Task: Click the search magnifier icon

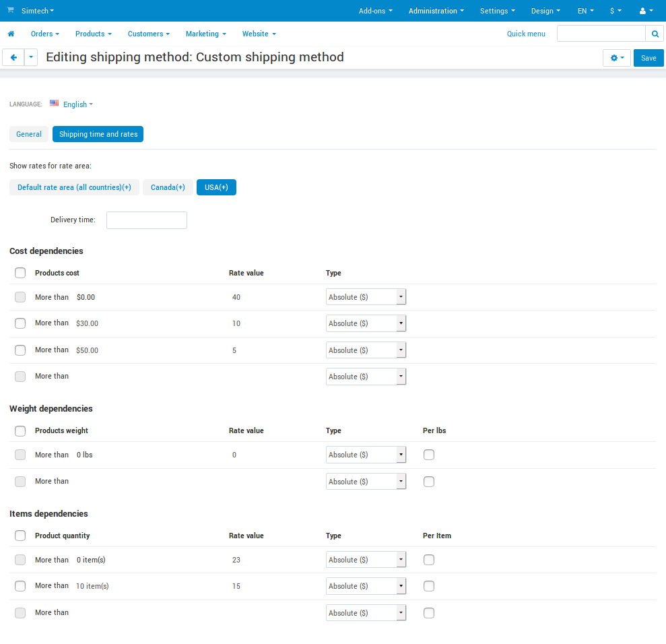Action: tap(655, 34)
